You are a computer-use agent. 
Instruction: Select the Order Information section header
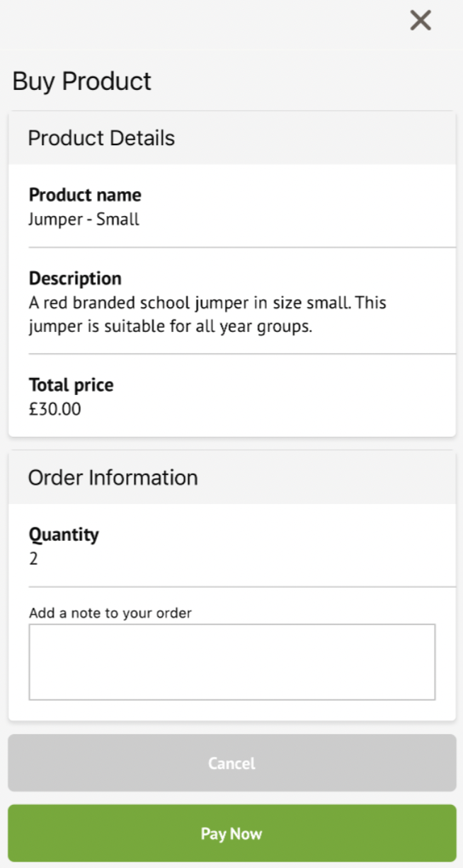[113, 478]
